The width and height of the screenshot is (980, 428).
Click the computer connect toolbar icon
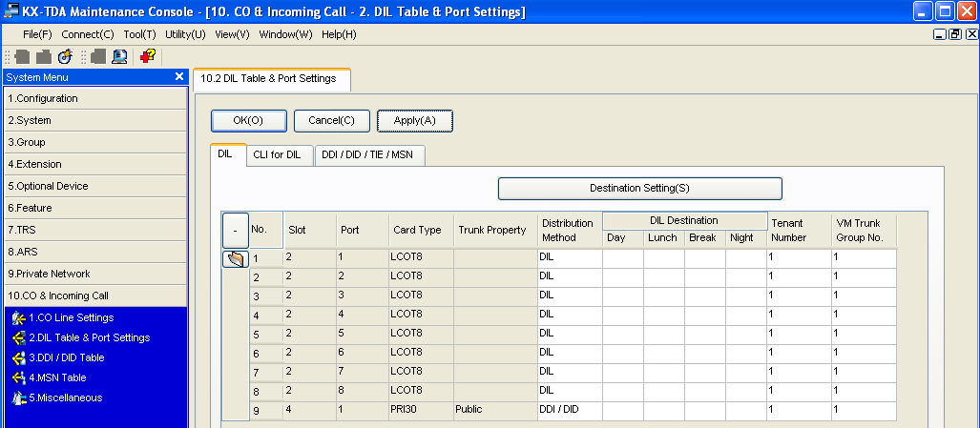click(119, 57)
